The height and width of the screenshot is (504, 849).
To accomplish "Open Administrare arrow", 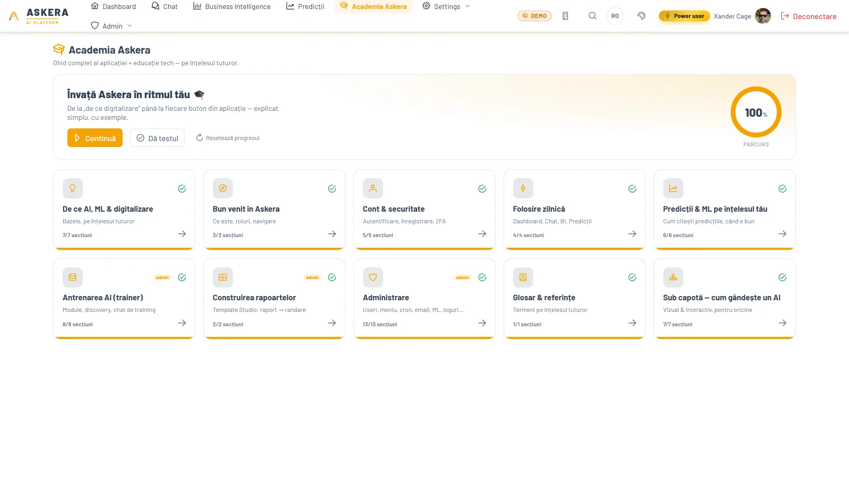I will point(482,323).
